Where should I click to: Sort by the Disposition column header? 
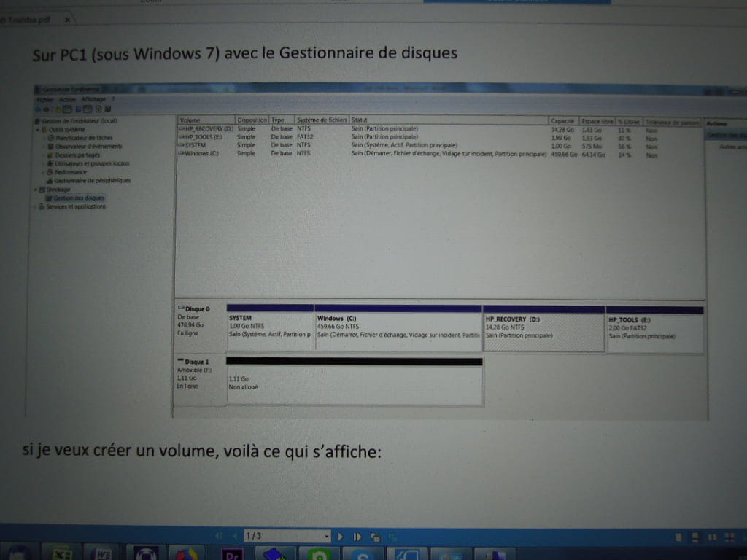[x=252, y=120]
